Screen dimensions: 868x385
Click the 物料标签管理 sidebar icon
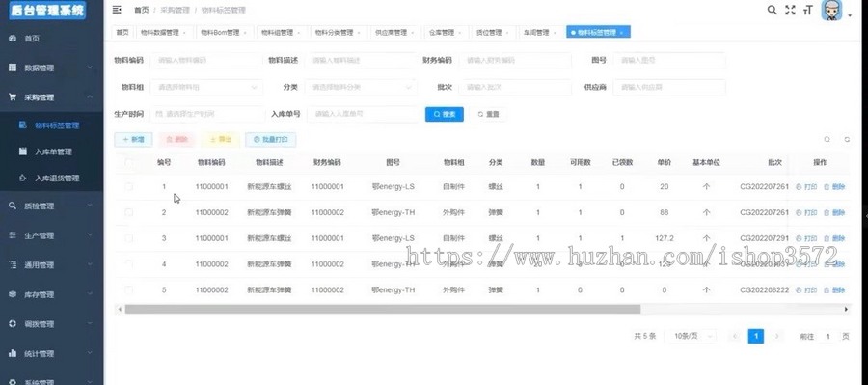tap(23, 125)
